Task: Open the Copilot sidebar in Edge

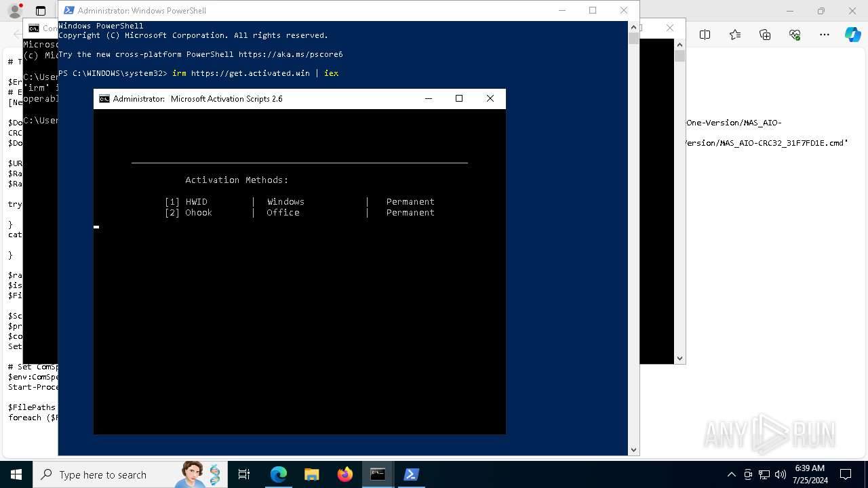Action: coord(852,35)
